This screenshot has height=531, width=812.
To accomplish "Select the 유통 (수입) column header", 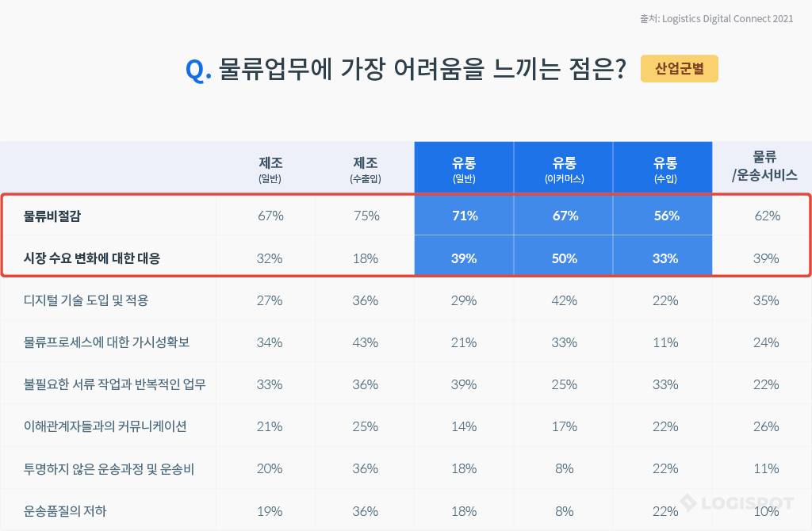I will 665,169.
